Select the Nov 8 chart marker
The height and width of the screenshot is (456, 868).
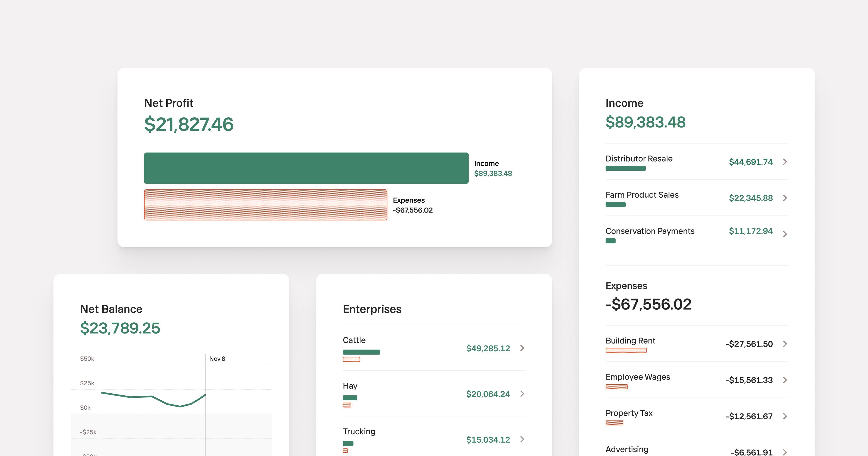coord(217,359)
